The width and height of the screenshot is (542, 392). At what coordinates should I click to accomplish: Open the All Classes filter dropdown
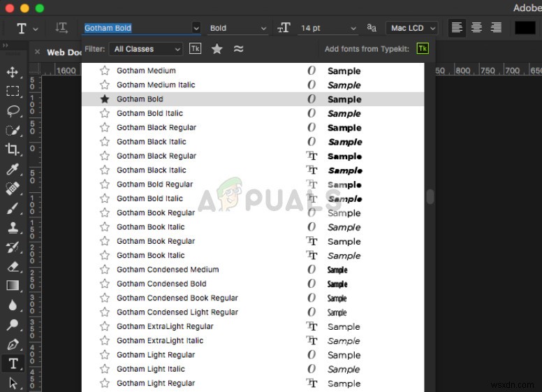tap(146, 49)
